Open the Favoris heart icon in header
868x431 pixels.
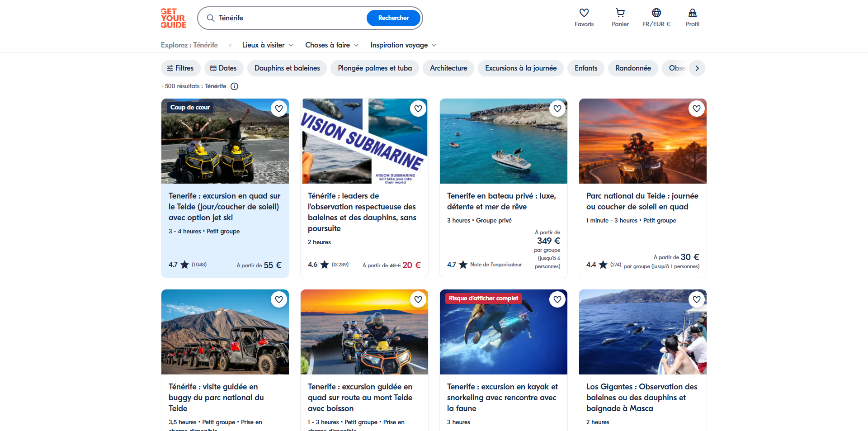[x=584, y=18]
